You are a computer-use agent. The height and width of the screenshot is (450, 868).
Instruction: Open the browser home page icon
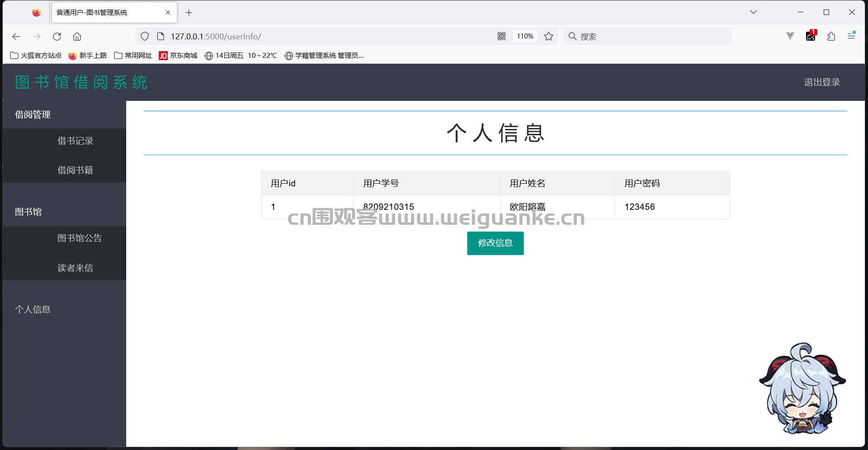(x=77, y=37)
